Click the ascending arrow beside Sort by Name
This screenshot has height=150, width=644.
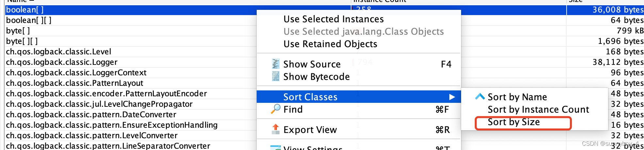coord(480,96)
